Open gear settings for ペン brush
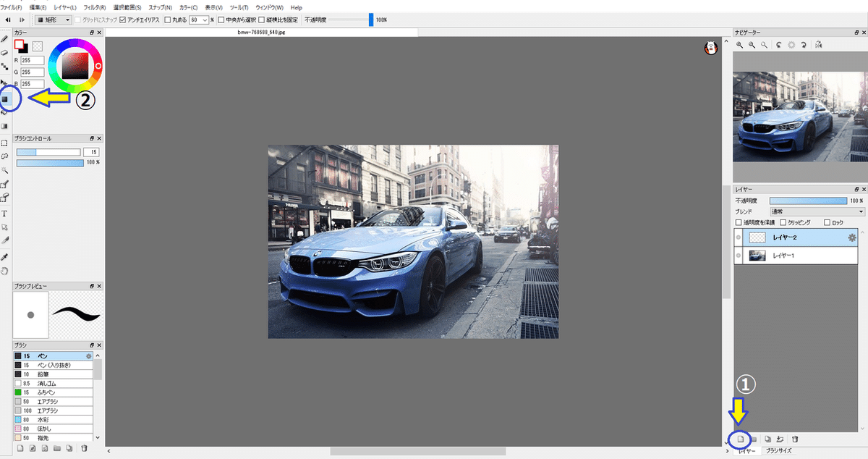868x459 pixels. point(89,356)
